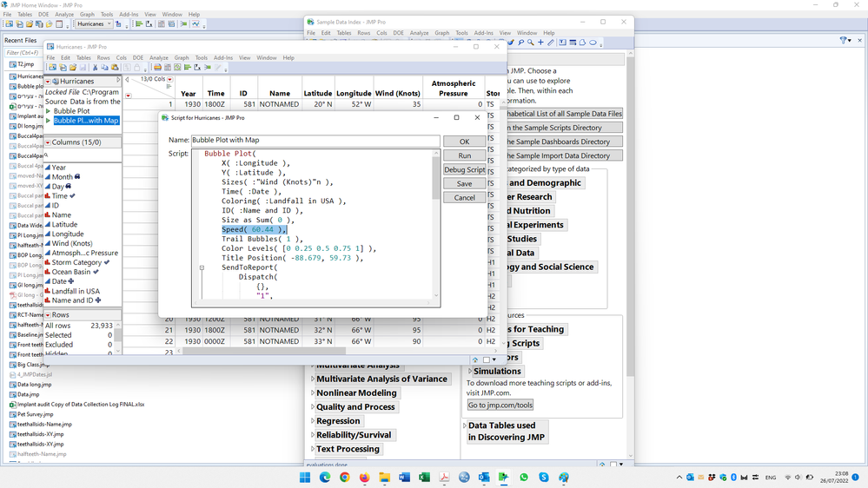Expand the Nonlinear Modeling section
Screen dimensions: 868x488
pos(313,392)
